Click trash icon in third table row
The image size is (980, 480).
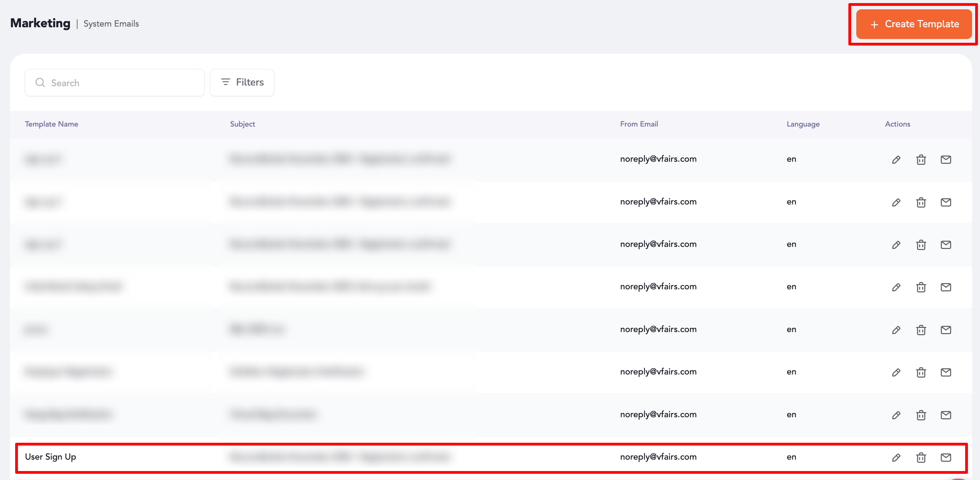(921, 244)
